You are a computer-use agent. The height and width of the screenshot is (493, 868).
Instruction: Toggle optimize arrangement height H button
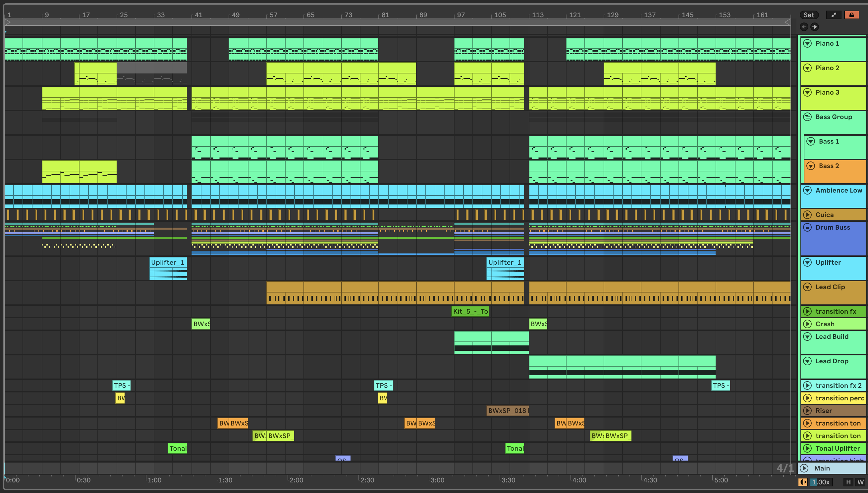pyautogui.click(x=848, y=482)
